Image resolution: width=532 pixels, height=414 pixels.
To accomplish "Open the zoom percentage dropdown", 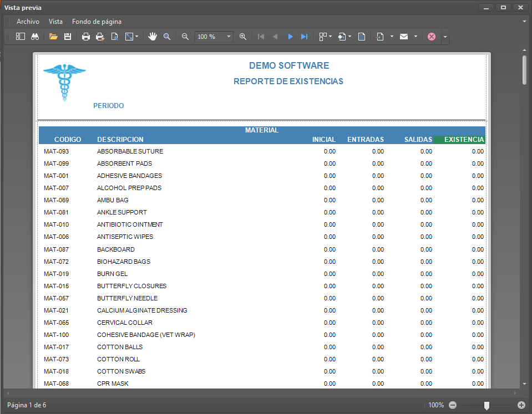I will coord(229,37).
